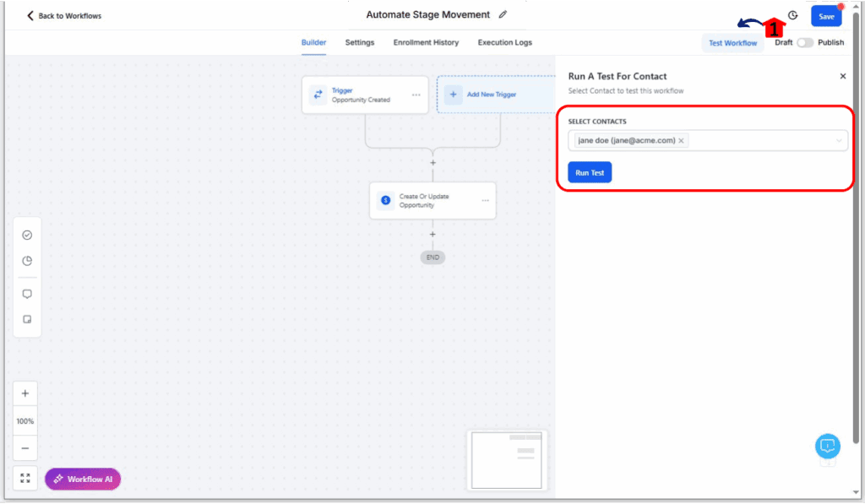Remove jane doe contact chip

[x=681, y=141]
